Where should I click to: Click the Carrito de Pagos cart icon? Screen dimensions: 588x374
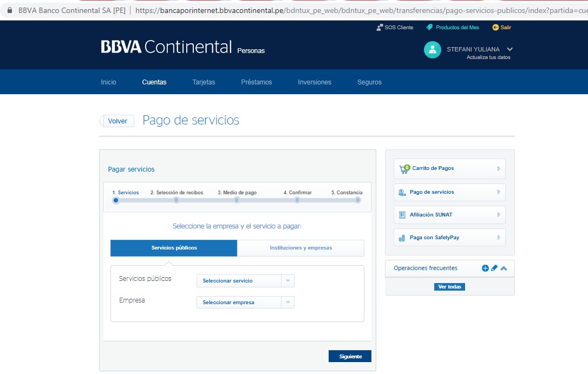404,169
